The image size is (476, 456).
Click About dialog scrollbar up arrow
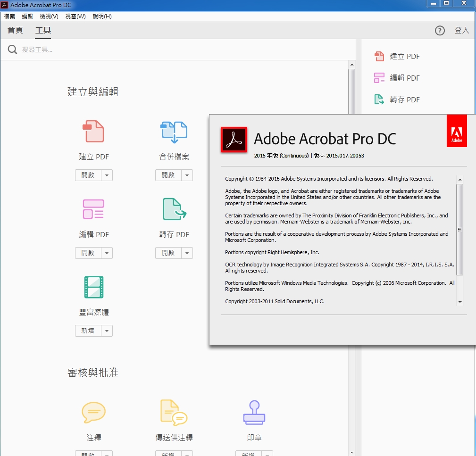point(460,180)
